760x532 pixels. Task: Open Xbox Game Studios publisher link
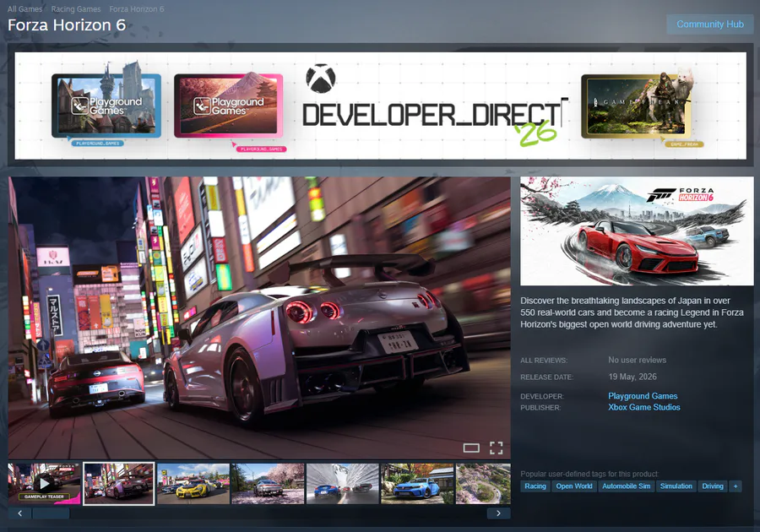(x=644, y=407)
